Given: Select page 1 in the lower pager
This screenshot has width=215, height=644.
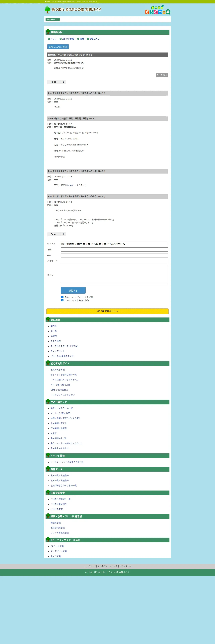Looking at the screenshot, I should point(63,234).
